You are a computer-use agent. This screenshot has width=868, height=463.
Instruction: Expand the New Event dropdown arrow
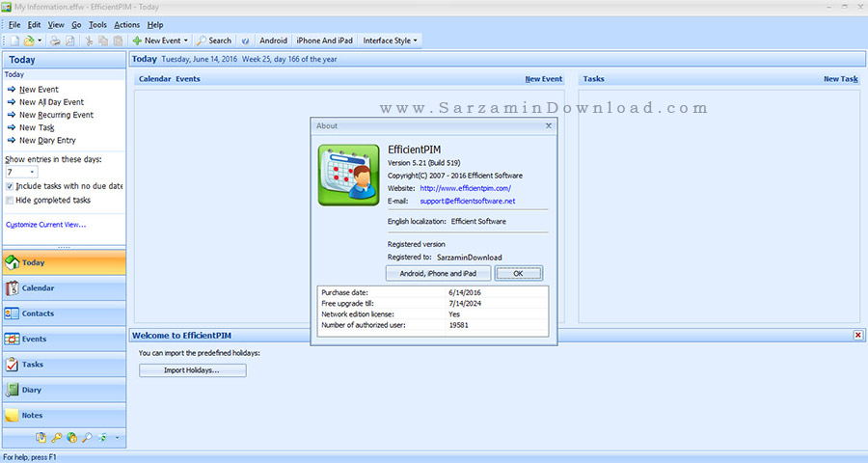coord(186,41)
